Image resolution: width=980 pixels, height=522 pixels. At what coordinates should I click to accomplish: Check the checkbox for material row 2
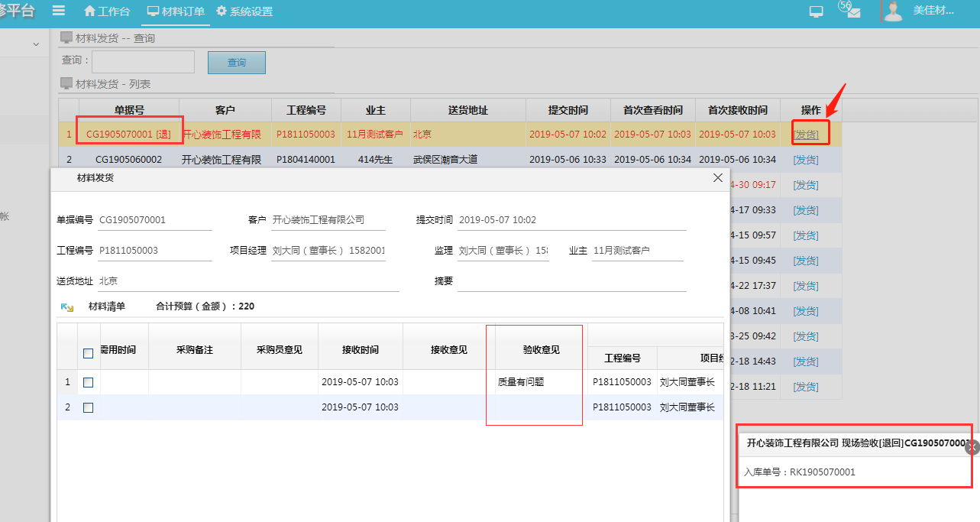(88, 407)
